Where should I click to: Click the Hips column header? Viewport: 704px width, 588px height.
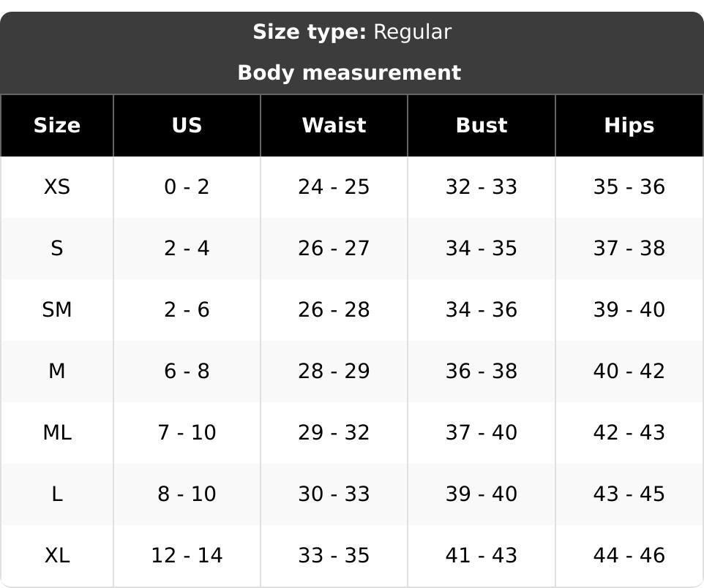[x=629, y=125]
